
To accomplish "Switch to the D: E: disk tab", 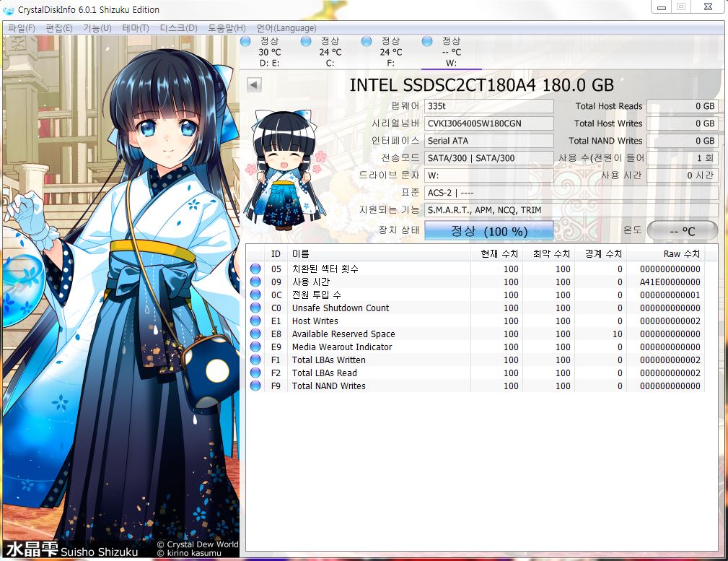I will [270, 52].
